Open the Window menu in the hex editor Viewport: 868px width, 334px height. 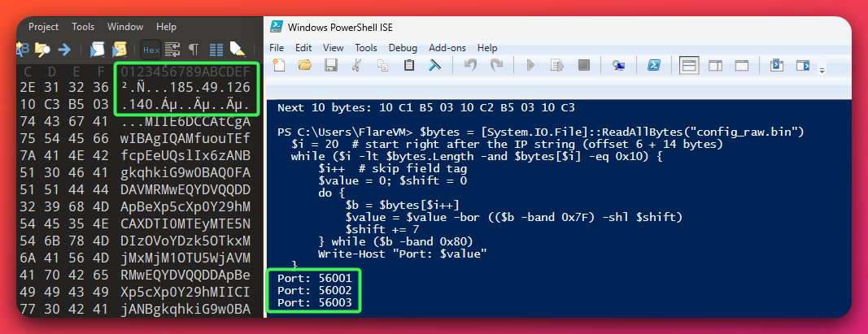(x=125, y=27)
